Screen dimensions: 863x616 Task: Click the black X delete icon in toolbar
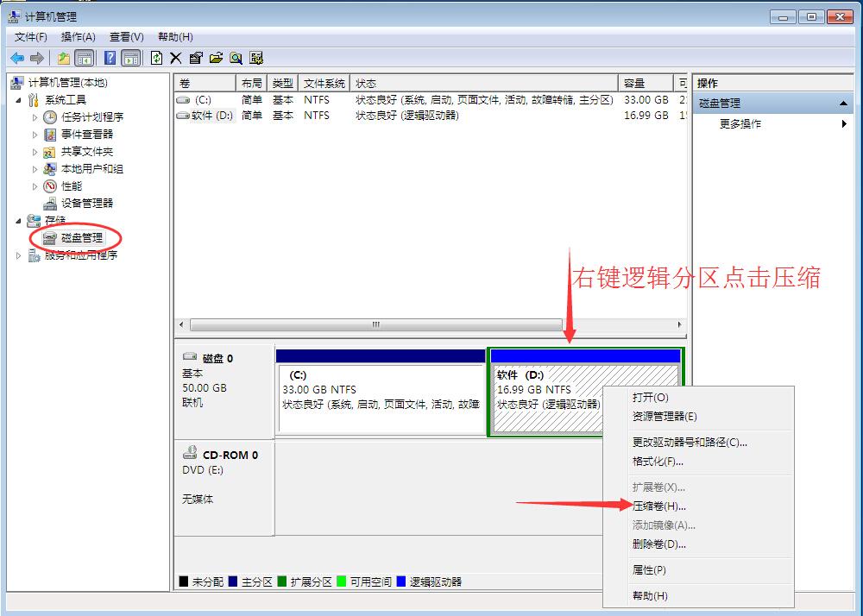click(175, 58)
